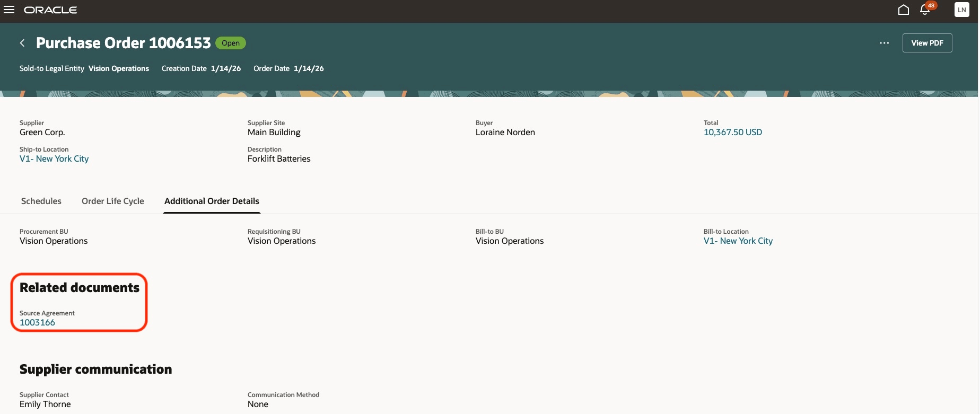
Task: Open the total 10,367.50 USD link
Action: 733,132
